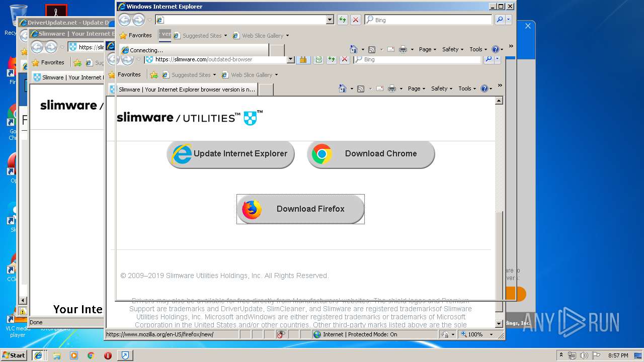
Task: Select the Slimware outdated-browser tab
Action: pos(183,89)
